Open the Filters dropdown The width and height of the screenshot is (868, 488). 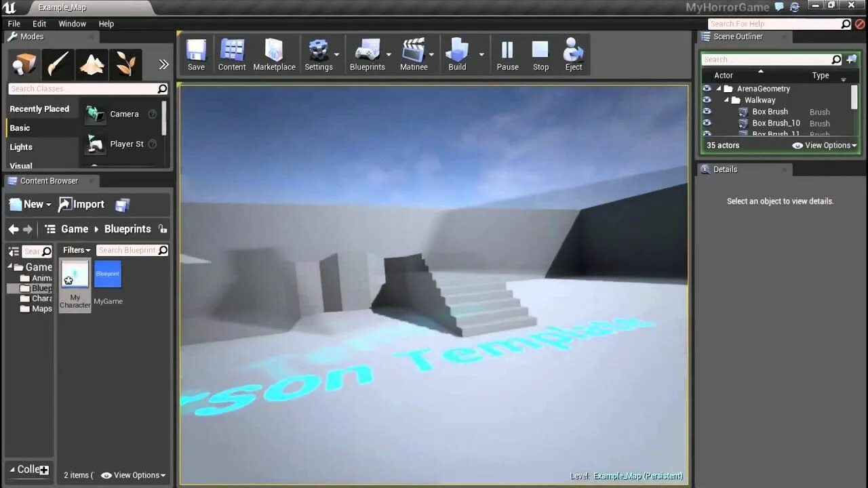coord(77,250)
